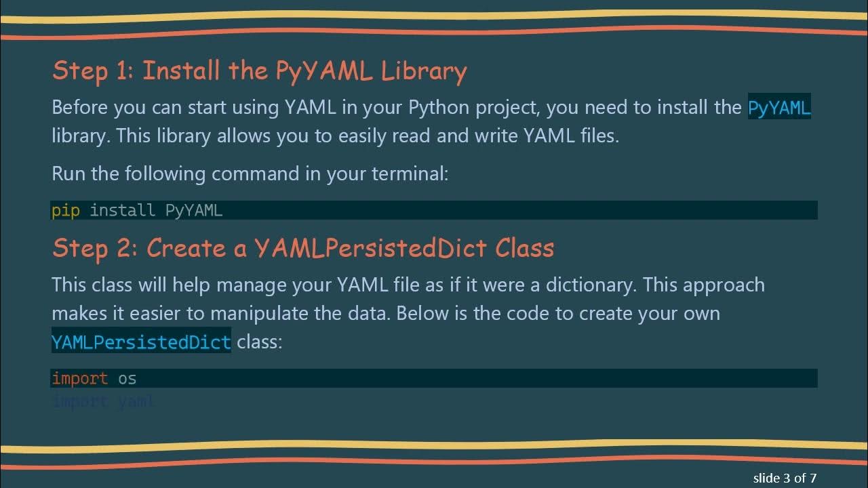This screenshot has height=488, width=868.
Task: Click the faded "import yaml" code line
Action: pyautogui.click(x=103, y=401)
